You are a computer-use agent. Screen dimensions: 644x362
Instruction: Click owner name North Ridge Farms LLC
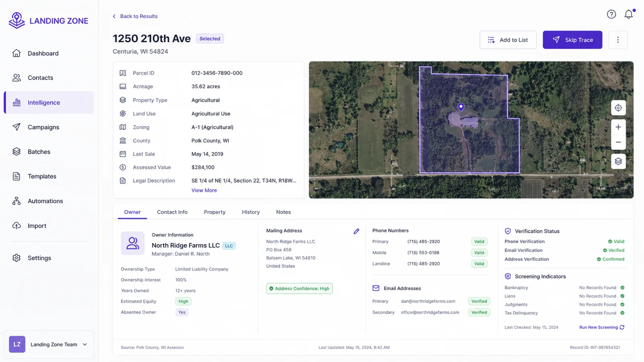(186, 245)
